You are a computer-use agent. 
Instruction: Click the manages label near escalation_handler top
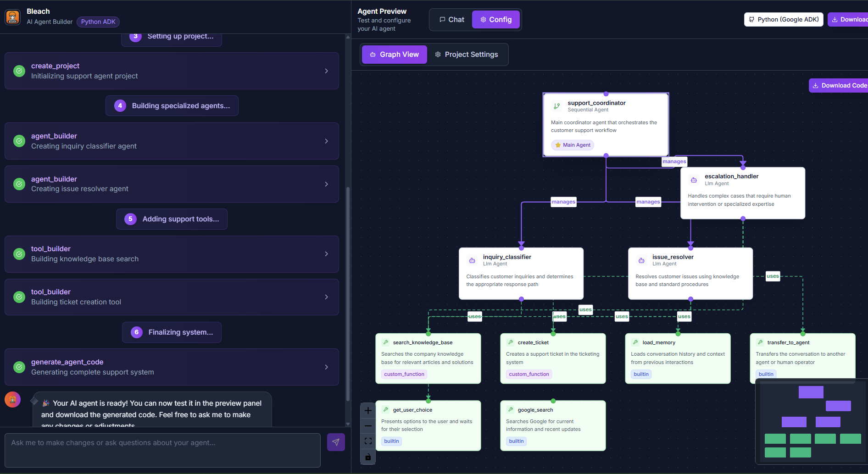tap(674, 161)
